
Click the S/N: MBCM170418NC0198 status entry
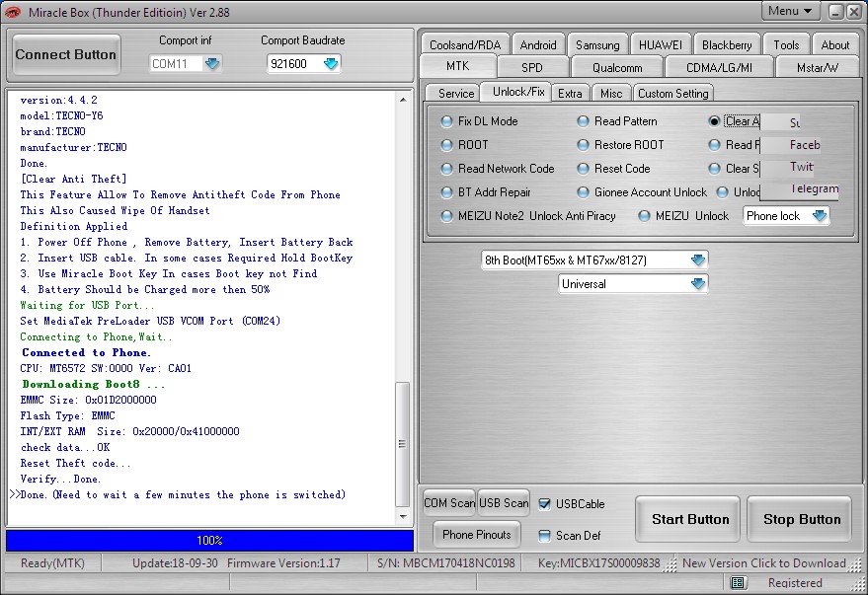pos(445,562)
